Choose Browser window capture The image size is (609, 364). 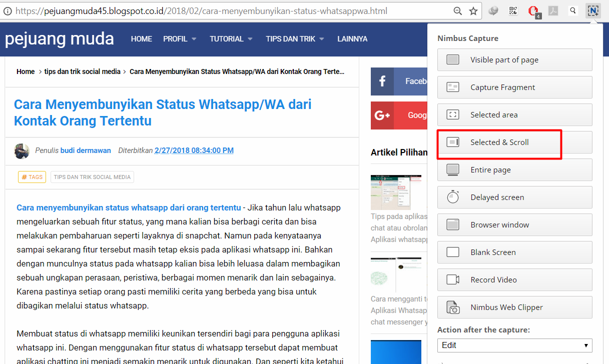coord(515,224)
